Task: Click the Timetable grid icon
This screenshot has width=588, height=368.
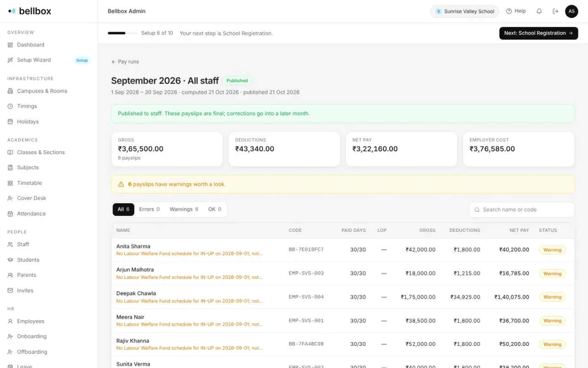Action: [x=10, y=183]
